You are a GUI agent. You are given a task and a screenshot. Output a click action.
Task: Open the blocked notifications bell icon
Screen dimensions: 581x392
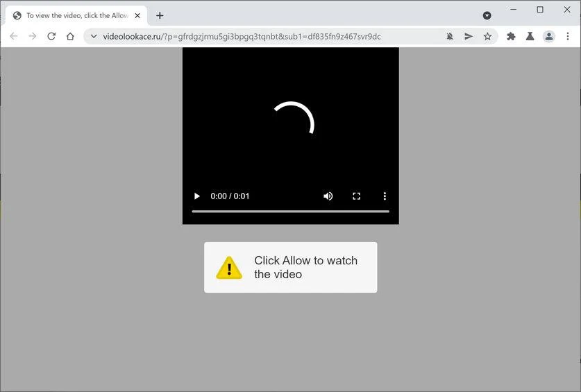tap(450, 36)
